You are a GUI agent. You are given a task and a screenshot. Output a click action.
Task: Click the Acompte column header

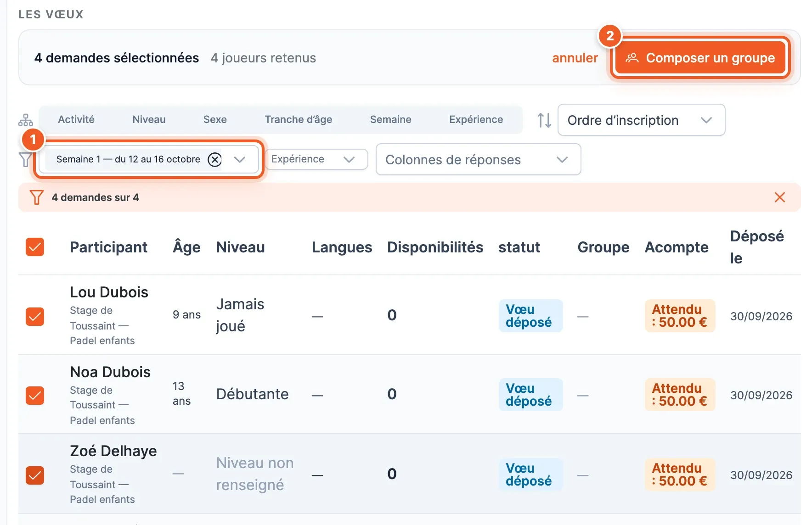coord(677,247)
